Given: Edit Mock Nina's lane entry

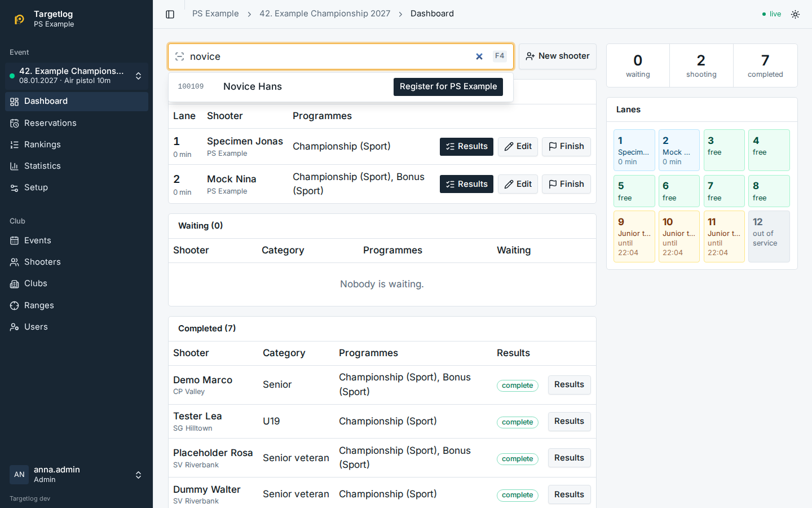Looking at the screenshot, I should click(518, 184).
